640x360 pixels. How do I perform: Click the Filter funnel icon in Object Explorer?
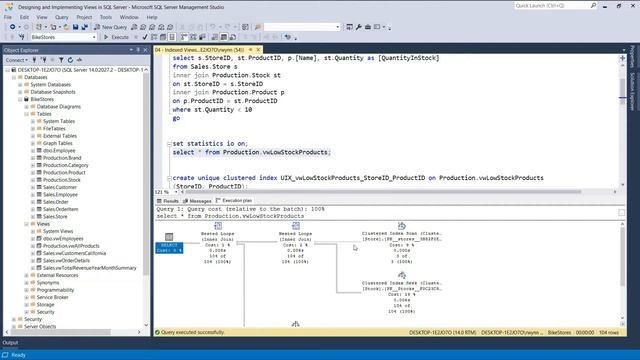(61, 60)
